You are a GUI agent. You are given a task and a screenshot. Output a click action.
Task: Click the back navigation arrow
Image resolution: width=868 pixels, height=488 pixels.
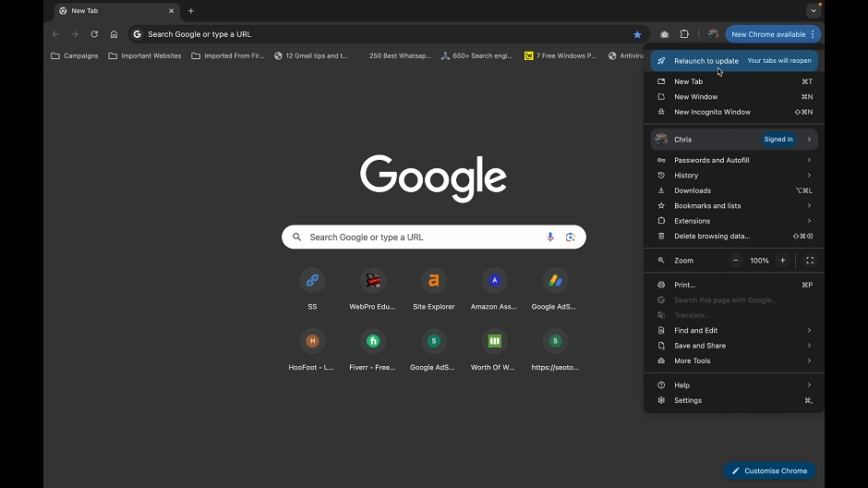point(55,34)
